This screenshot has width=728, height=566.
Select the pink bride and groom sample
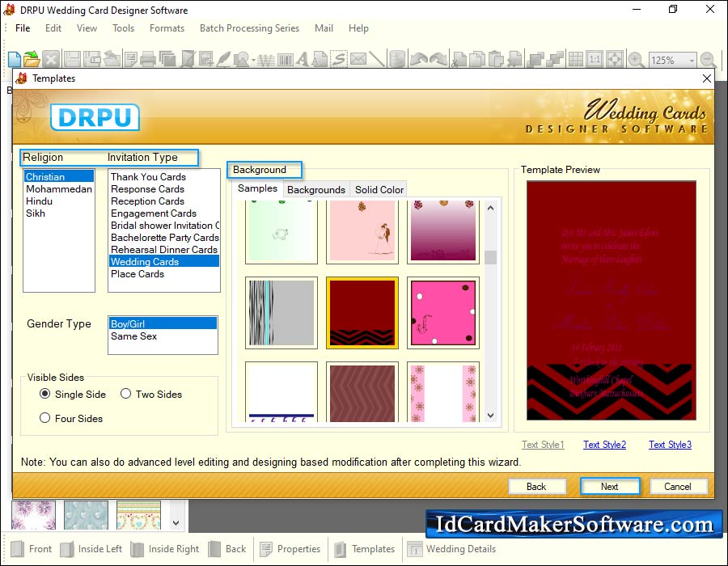(362, 231)
